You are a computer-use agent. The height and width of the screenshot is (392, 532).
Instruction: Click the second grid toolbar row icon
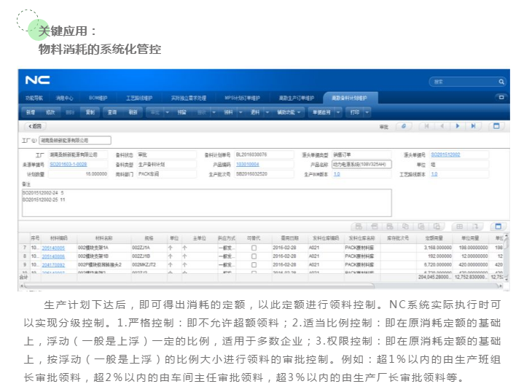click(x=375, y=226)
